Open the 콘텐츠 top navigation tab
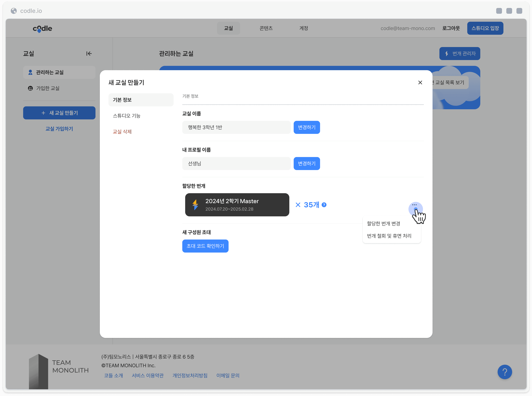 point(266,28)
